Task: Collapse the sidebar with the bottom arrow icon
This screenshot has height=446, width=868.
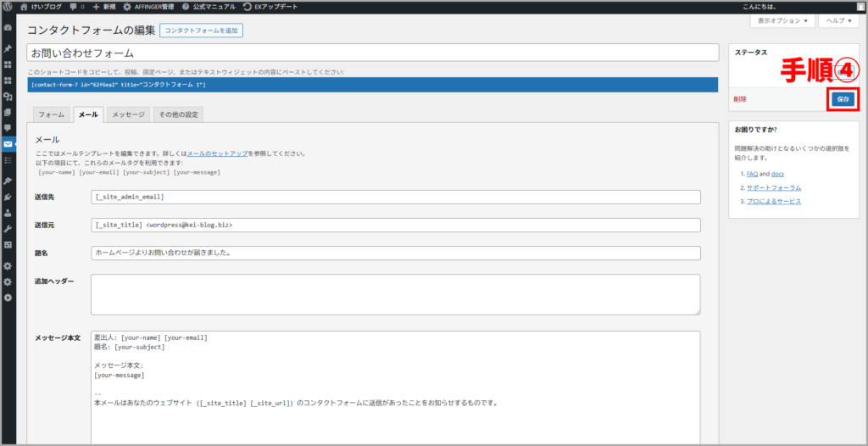Action: coord(8,298)
